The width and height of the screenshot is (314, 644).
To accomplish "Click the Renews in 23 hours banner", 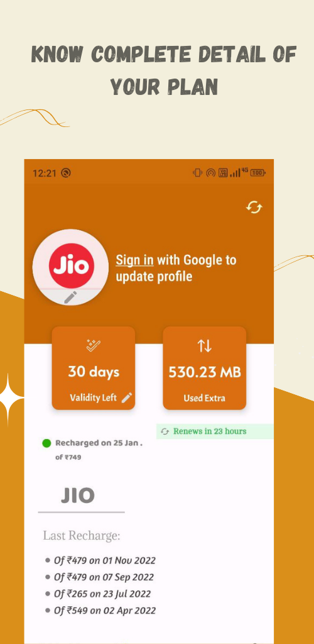I will 215,431.
